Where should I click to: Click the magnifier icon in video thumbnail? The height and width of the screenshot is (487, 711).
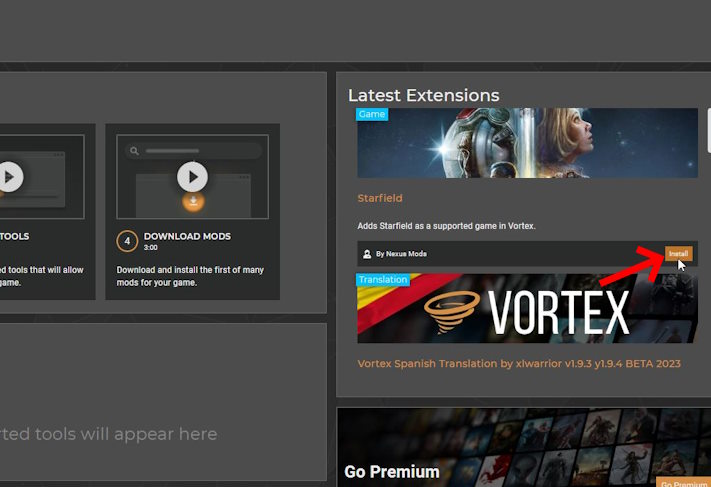click(132, 151)
